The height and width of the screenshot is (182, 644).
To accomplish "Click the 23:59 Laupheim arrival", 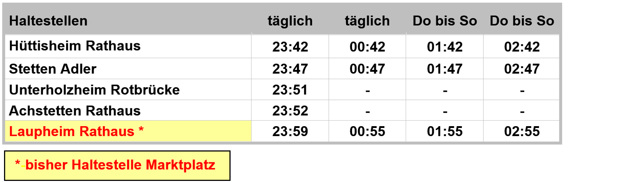I will (290, 131).
